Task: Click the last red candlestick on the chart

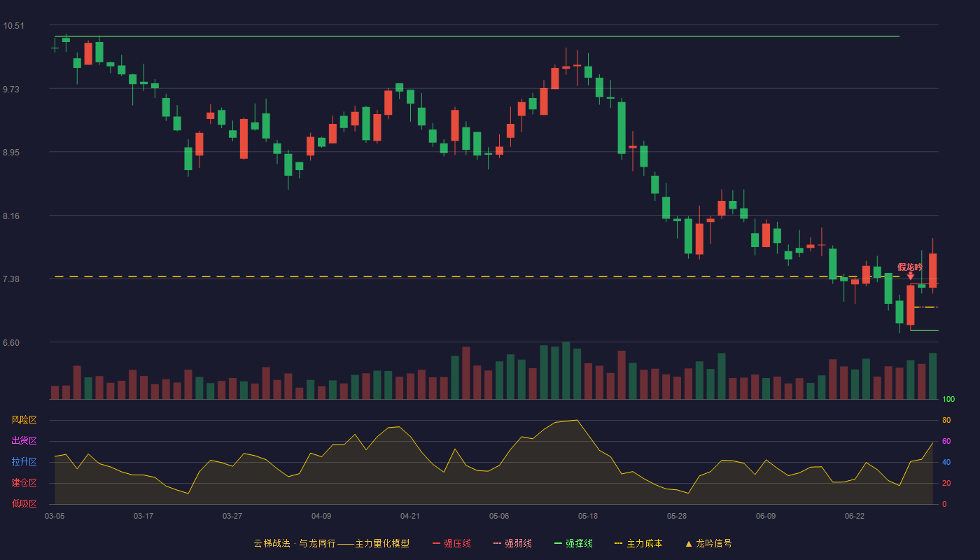Action: click(932, 270)
